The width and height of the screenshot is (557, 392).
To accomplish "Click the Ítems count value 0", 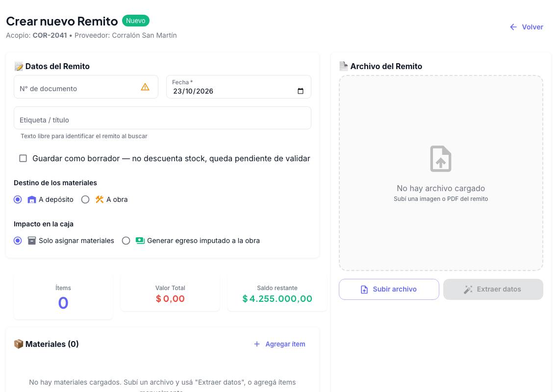I will [63, 303].
